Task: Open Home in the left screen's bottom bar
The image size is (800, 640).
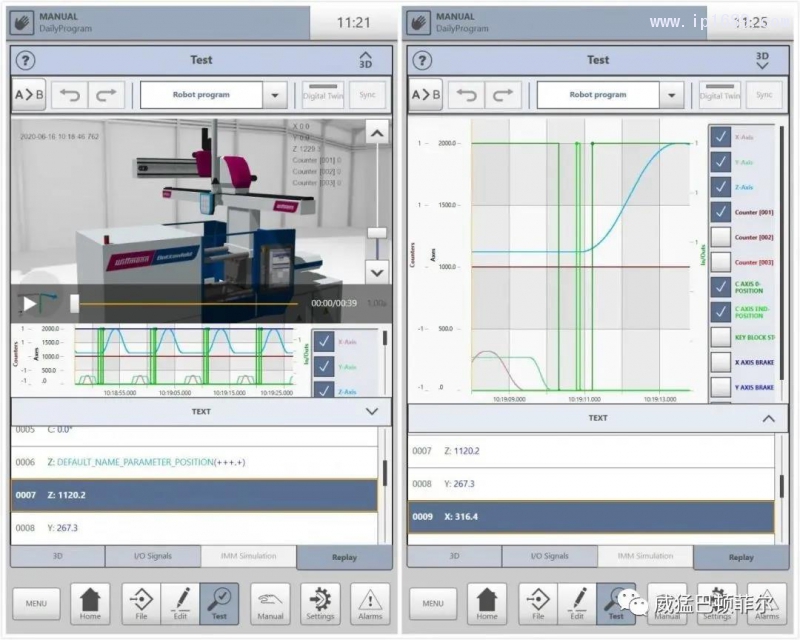Action: tap(90, 603)
